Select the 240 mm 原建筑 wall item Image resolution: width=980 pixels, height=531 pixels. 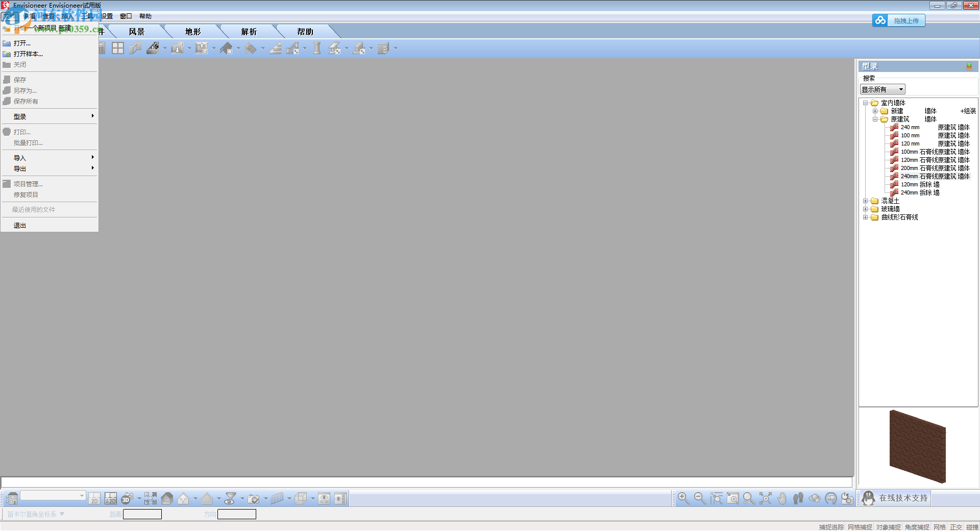930,128
